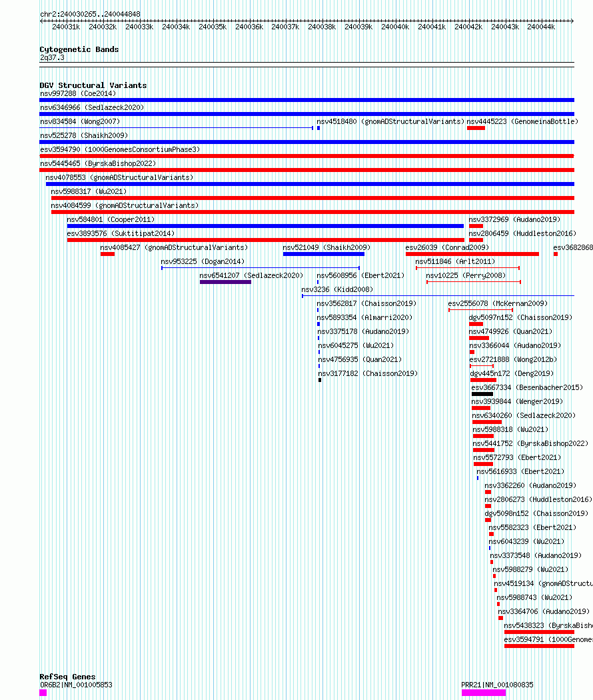Viewport: 593px width, 700px height.
Task: Open nsv3364706 (Audano2019) label
Action: pyautogui.click(x=544, y=611)
